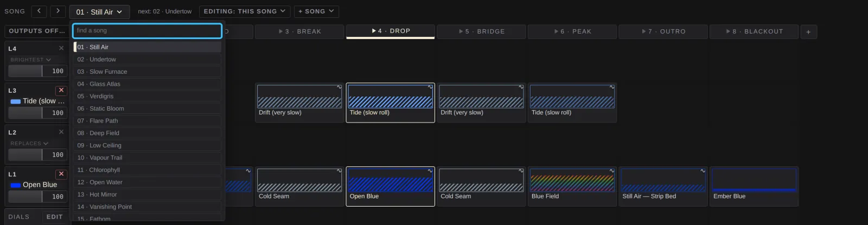Click waveform icon on selected Tide (slow roll) clip

[x=430, y=87]
